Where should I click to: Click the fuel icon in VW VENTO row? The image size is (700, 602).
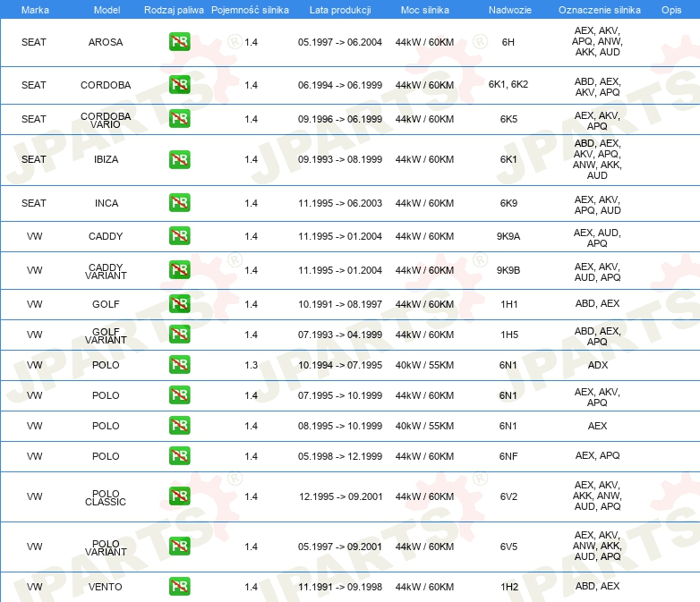tap(179, 587)
